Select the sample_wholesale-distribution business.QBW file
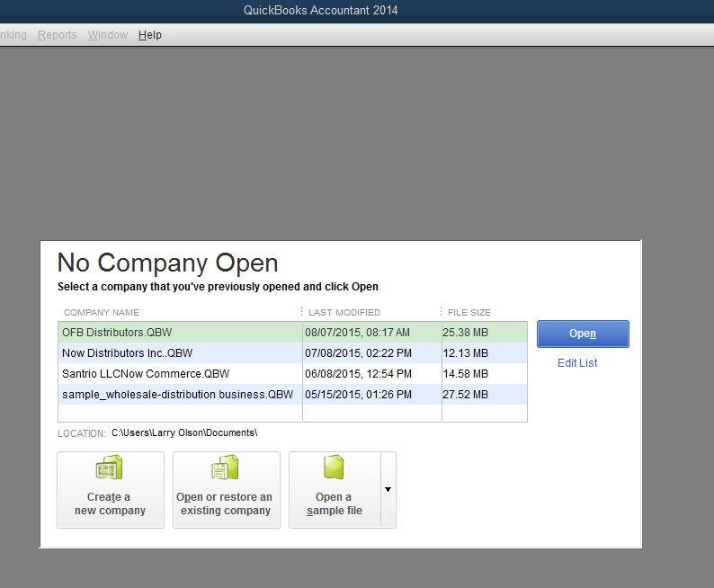Image resolution: width=714 pixels, height=588 pixels. [x=177, y=395]
